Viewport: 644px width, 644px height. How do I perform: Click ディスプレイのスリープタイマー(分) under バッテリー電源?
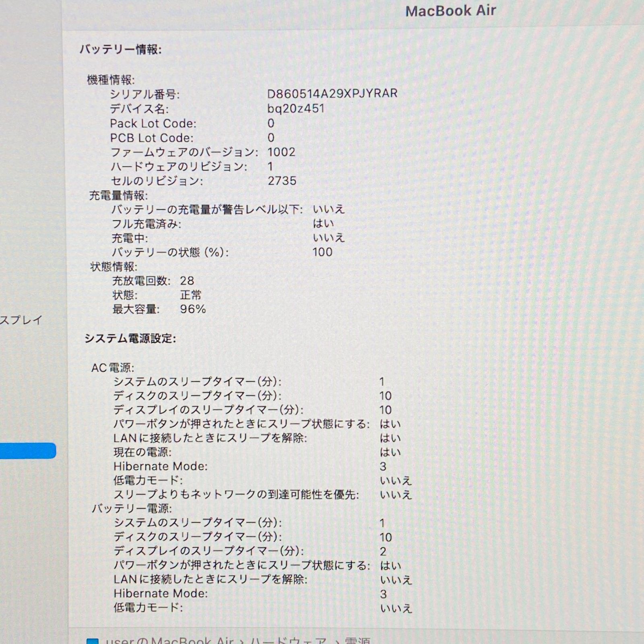[x=208, y=551]
